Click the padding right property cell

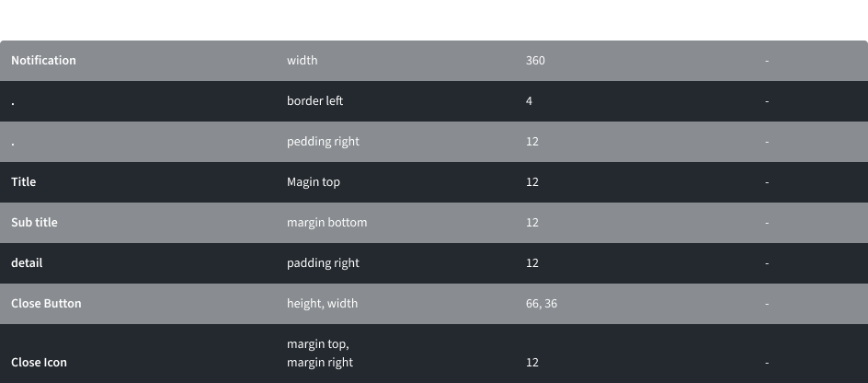(323, 263)
